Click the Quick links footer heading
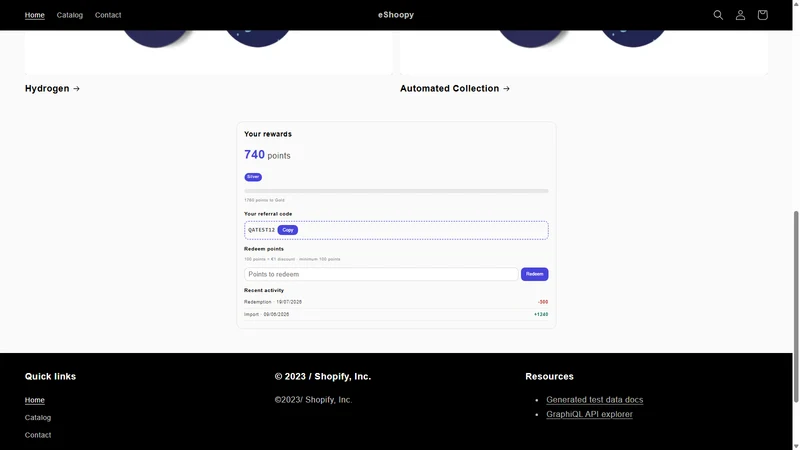 click(50, 377)
